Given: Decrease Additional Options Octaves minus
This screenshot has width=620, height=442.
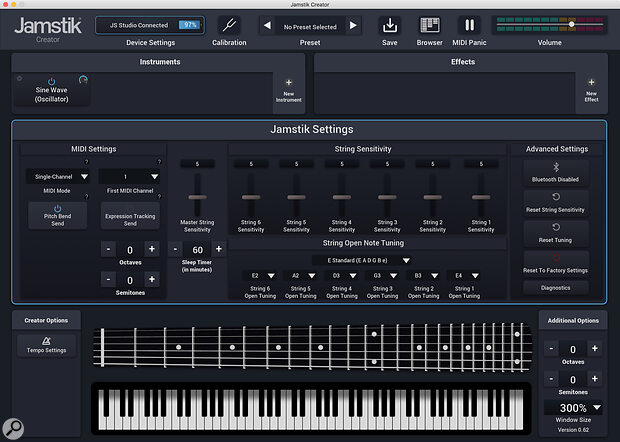Looking at the screenshot, I should click(x=551, y=348).
